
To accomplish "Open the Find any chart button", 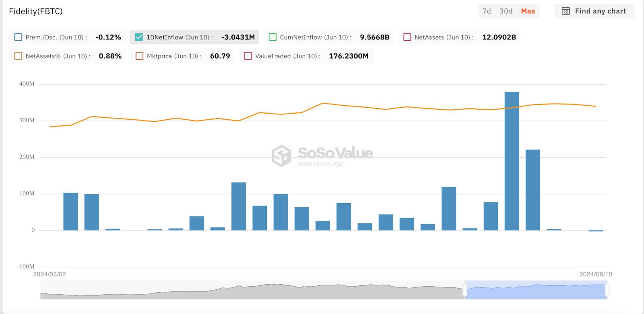I will 594,11.
